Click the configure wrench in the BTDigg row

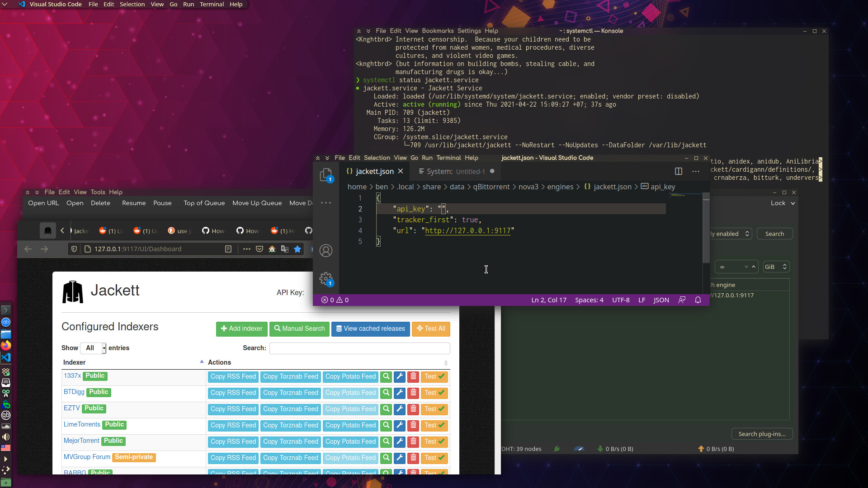(x=400, y=393)
